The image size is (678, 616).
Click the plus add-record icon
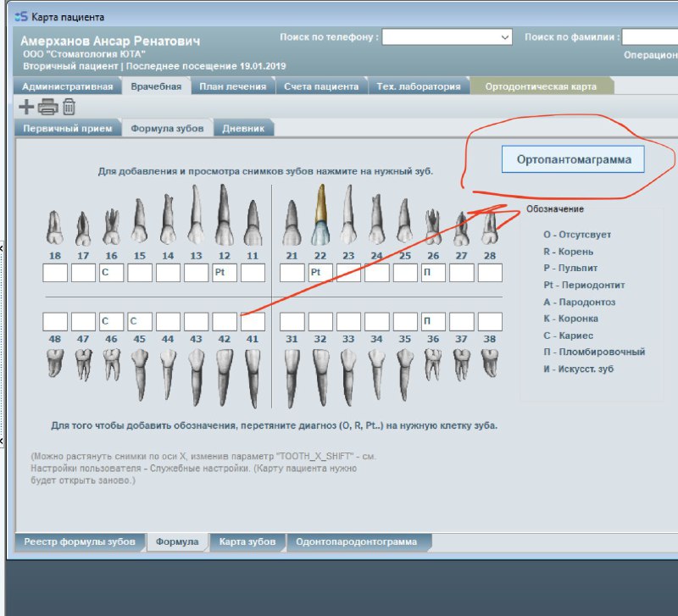click(27, 107)
